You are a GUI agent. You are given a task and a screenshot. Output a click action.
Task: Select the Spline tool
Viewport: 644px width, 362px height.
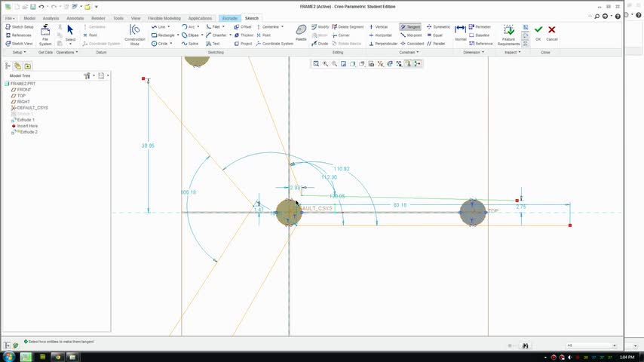(x=190, y=44)
